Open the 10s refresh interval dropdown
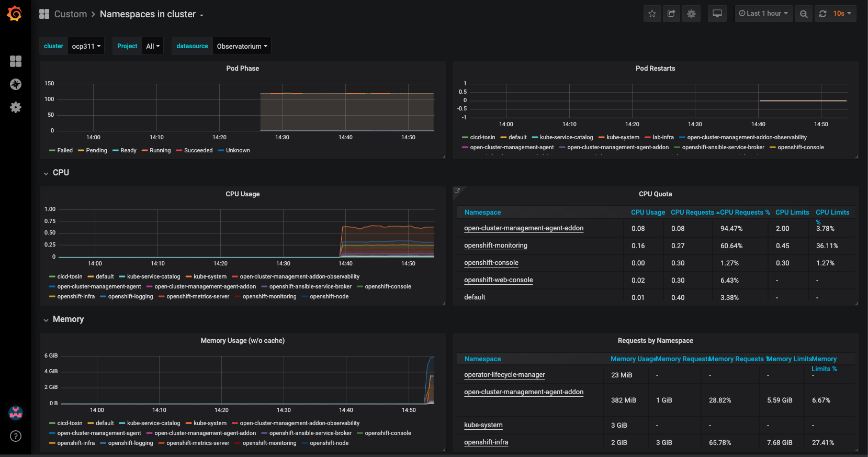Screen dimensions: 868x457 pyautogui.click(x=842, y=14)
